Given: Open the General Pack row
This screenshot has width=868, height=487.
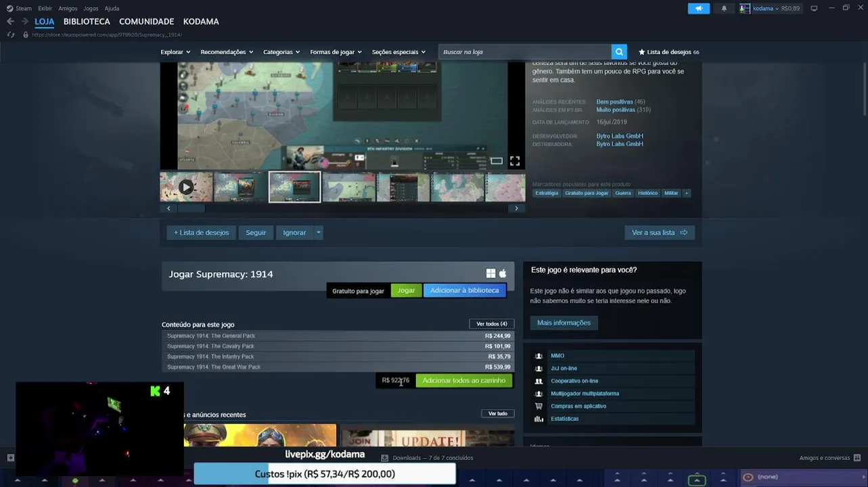Looking at the screenshot, I should [338, 336].
